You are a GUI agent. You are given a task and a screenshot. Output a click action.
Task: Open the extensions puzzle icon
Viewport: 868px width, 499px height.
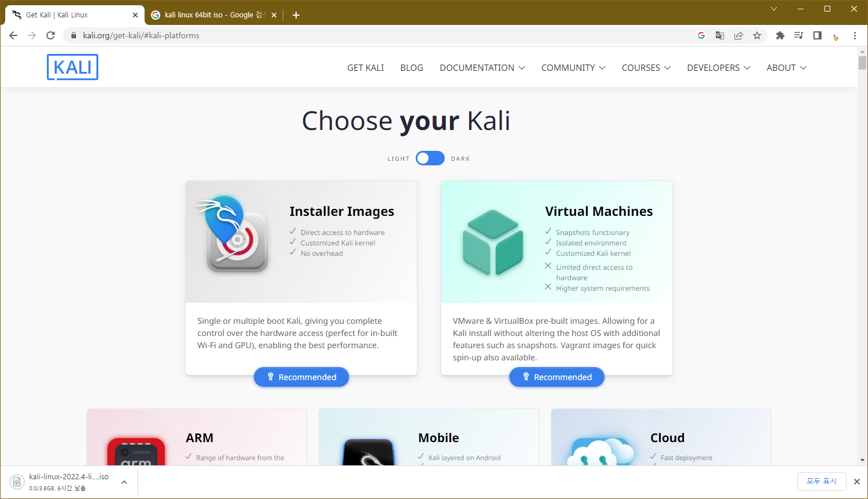coord(780,35)
